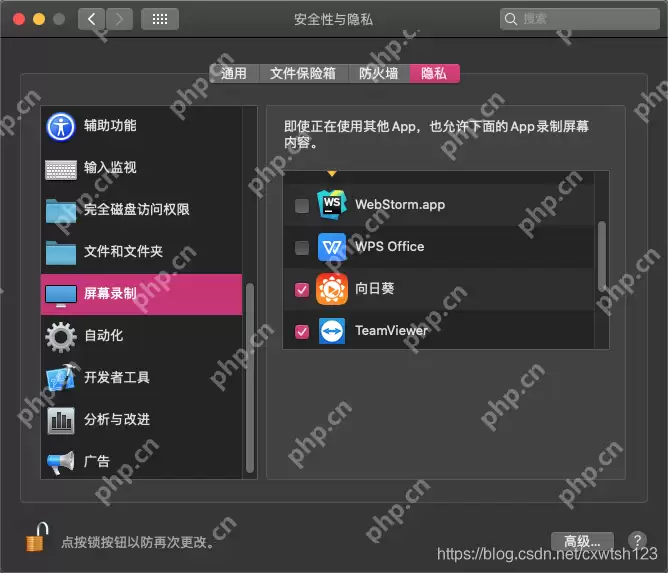Click the Accessibility (辅助功能) icon
The image size is (668, 573).
tap(60, 126)
